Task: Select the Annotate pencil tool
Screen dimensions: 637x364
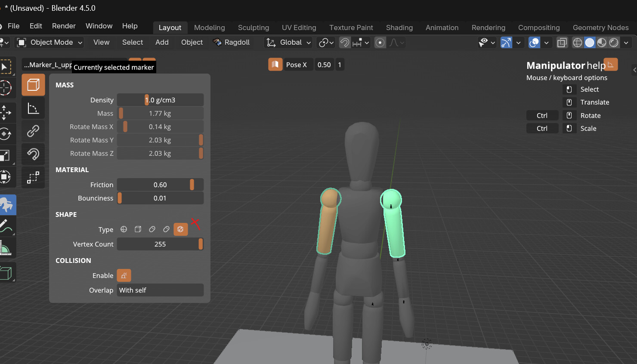Action: (5, 225)
